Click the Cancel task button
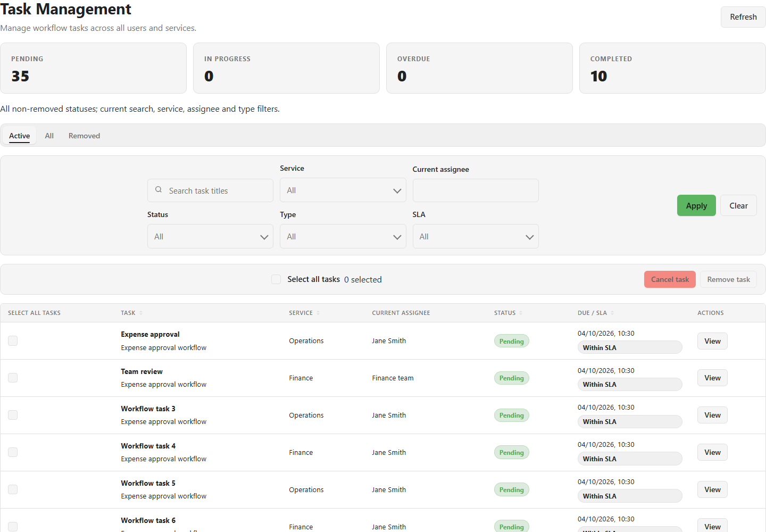766x532 pixels. tap(670, 279)
